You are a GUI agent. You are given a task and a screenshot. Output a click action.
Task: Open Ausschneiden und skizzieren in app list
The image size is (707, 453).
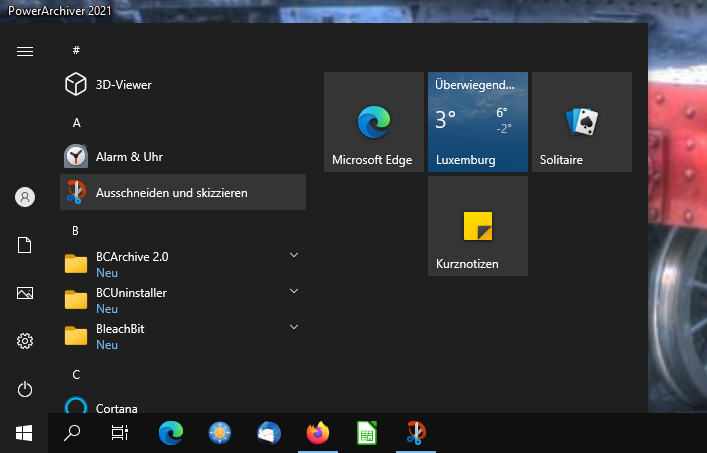click(183, 192)
